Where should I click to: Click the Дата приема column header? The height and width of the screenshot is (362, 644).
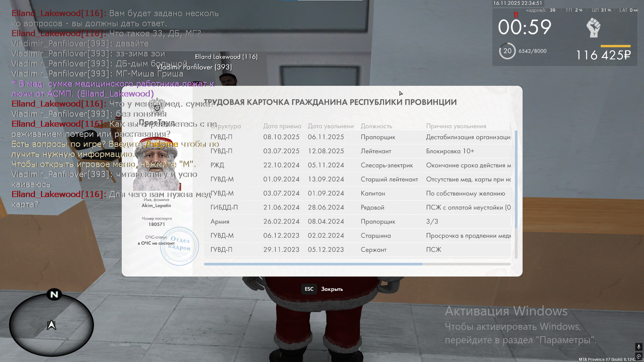[x=282, y=126]
